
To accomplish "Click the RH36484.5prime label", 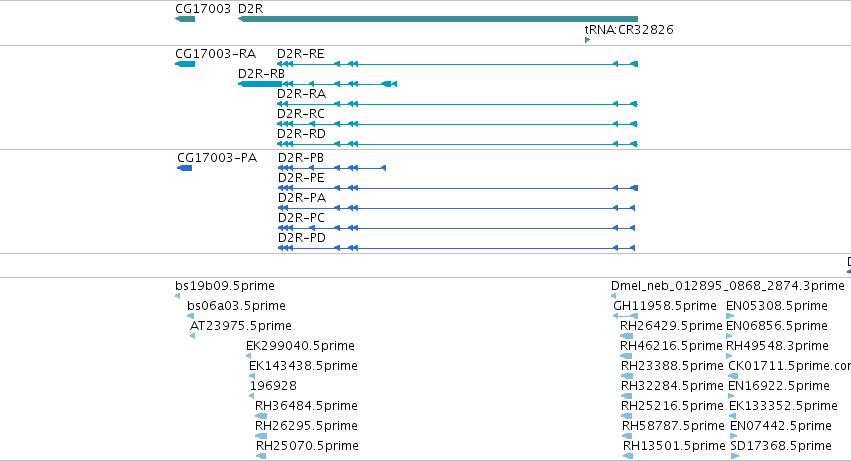I will (x=306, y=406).
